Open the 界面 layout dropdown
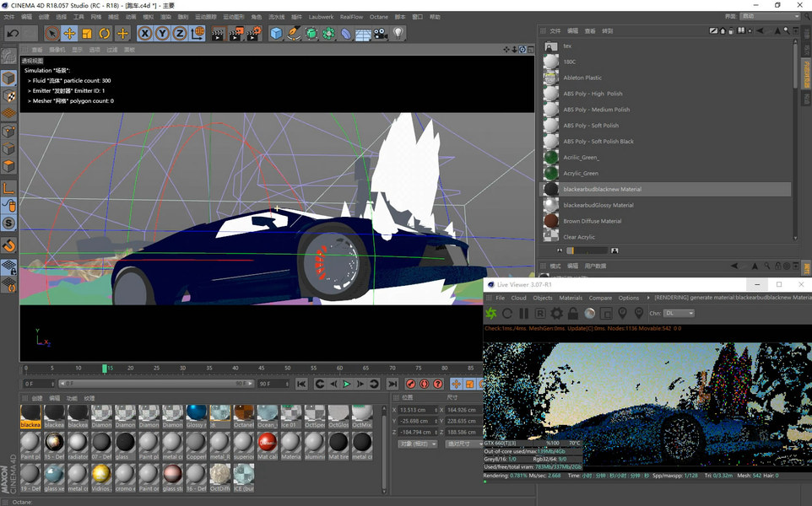This screenshot has width=812, height=506. [770, 17]
